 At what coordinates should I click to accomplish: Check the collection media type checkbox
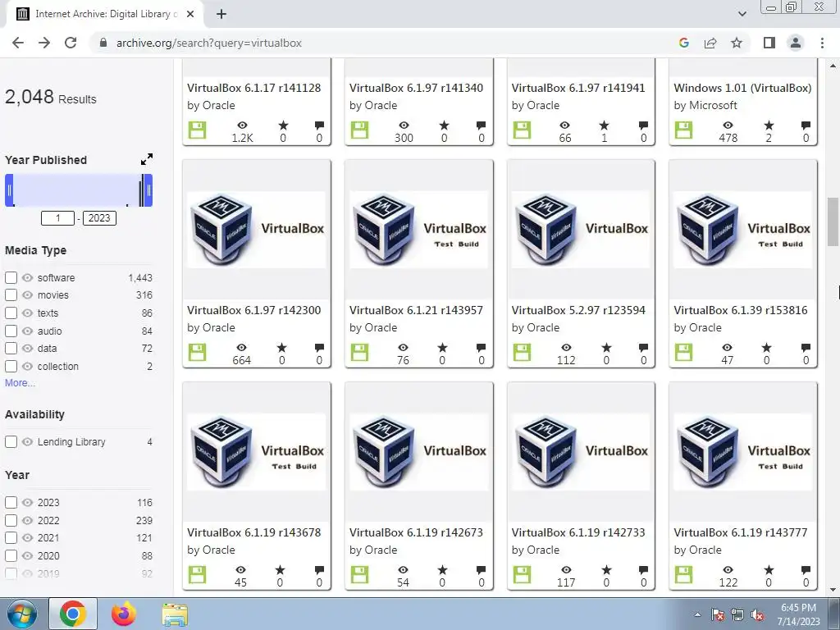[x=11, y=367]
